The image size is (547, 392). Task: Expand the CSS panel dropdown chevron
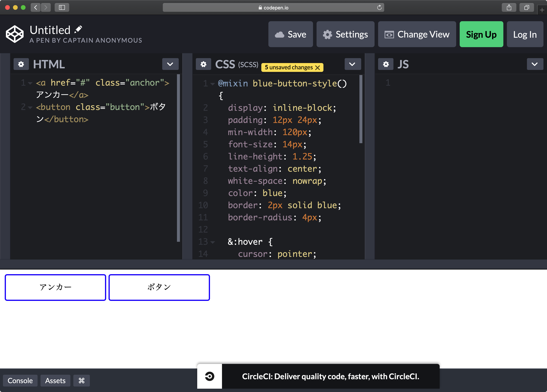click(x=353, y=64)
